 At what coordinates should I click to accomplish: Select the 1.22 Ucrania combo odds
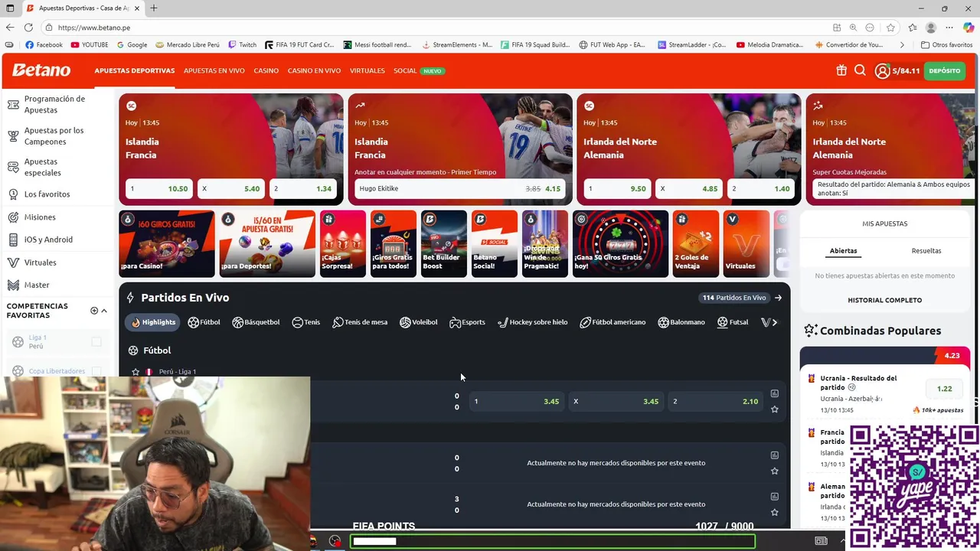[x=944, y=389]
